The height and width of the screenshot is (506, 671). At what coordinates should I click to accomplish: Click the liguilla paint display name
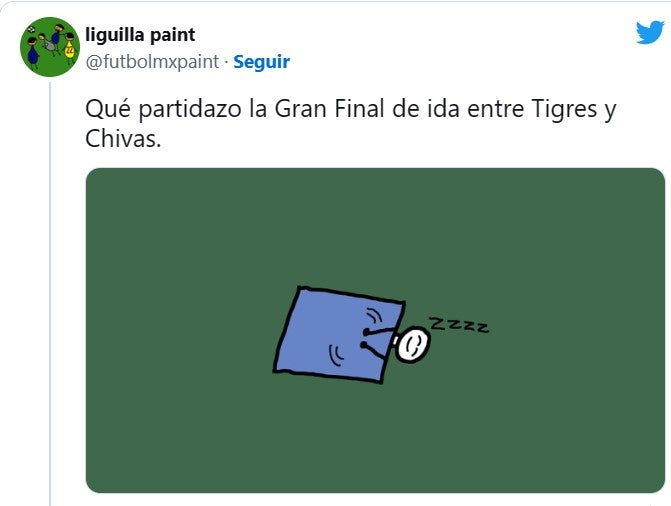140,35
